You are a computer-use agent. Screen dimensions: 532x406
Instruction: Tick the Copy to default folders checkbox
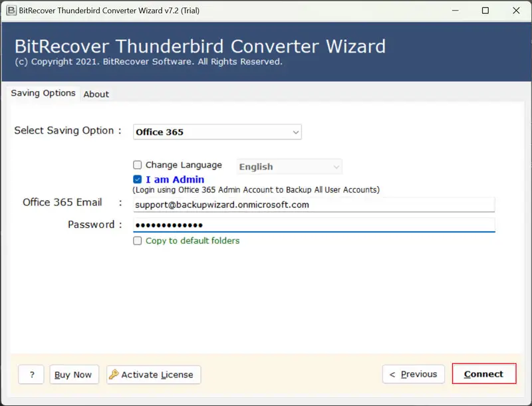click(x=138, y=241)
